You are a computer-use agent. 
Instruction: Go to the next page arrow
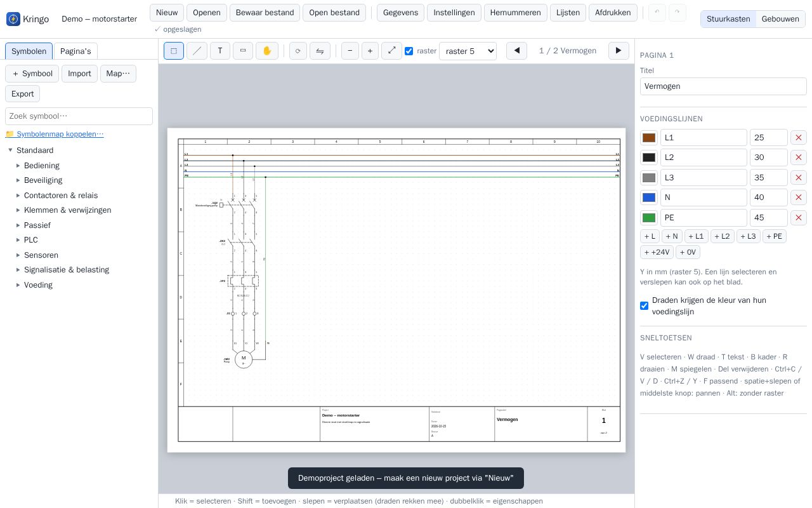tap(619, 51)
